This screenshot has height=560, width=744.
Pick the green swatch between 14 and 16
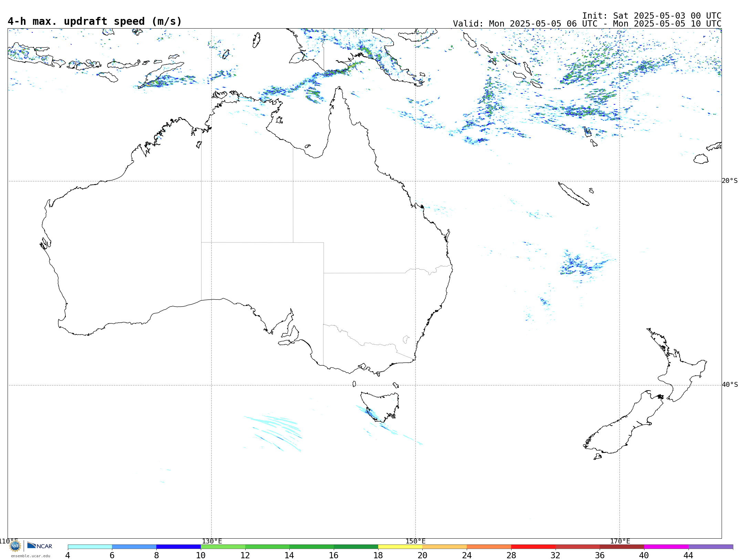pyautogui.click(x=312, y=547)
